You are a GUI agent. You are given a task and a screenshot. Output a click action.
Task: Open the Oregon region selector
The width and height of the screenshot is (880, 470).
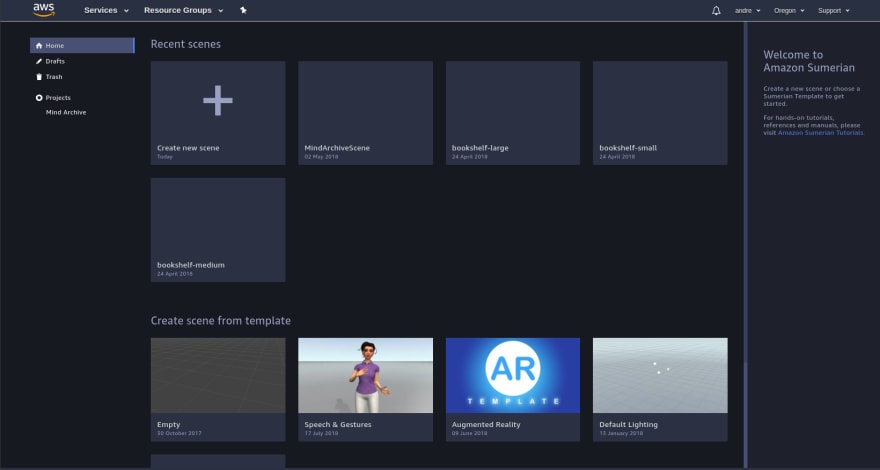click(x=789, y=10)
